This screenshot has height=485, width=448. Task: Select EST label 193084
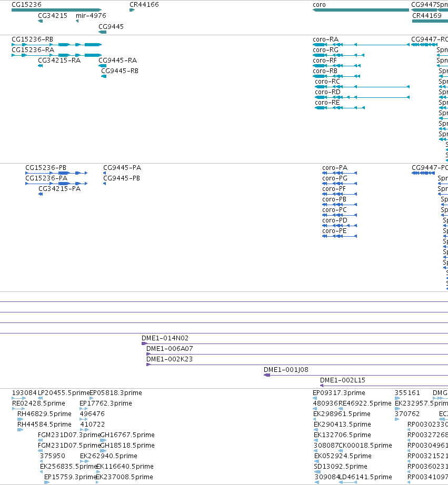coord(24,393)
